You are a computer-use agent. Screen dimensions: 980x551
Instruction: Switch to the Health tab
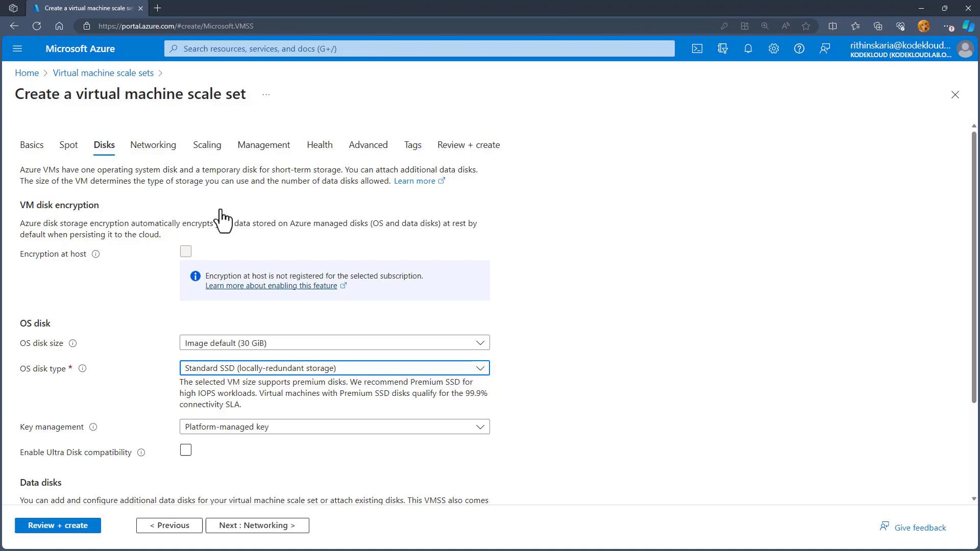[320, 145]
